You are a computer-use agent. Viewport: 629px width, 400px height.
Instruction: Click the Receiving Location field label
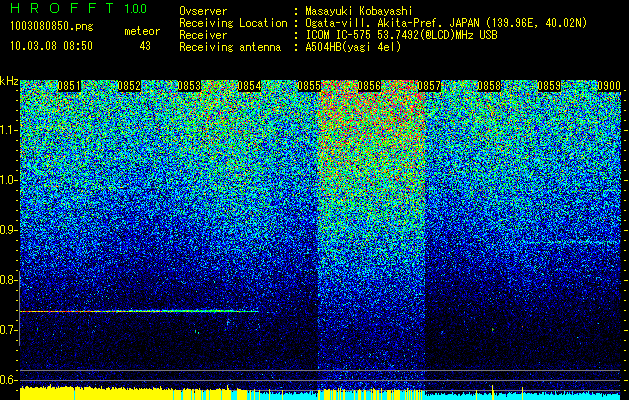(233, 23)
